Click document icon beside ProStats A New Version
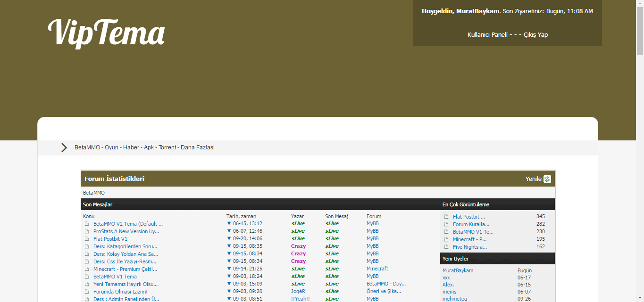 [87, 231]
